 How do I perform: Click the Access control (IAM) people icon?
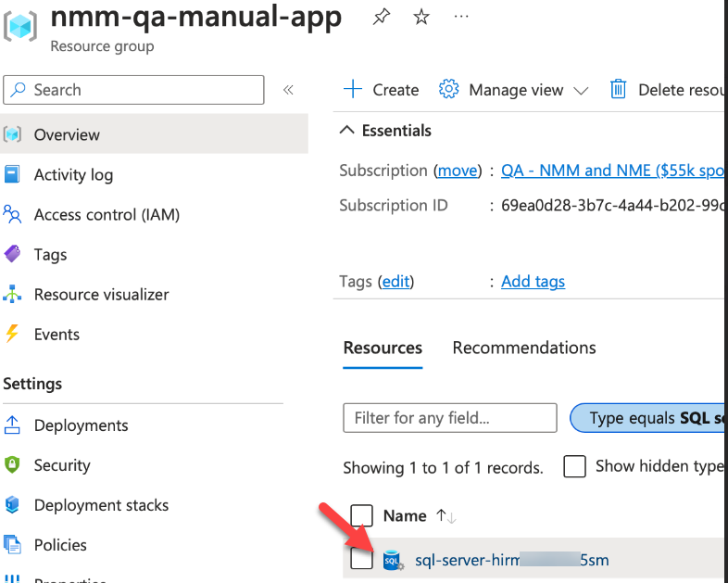click(12, 214)
